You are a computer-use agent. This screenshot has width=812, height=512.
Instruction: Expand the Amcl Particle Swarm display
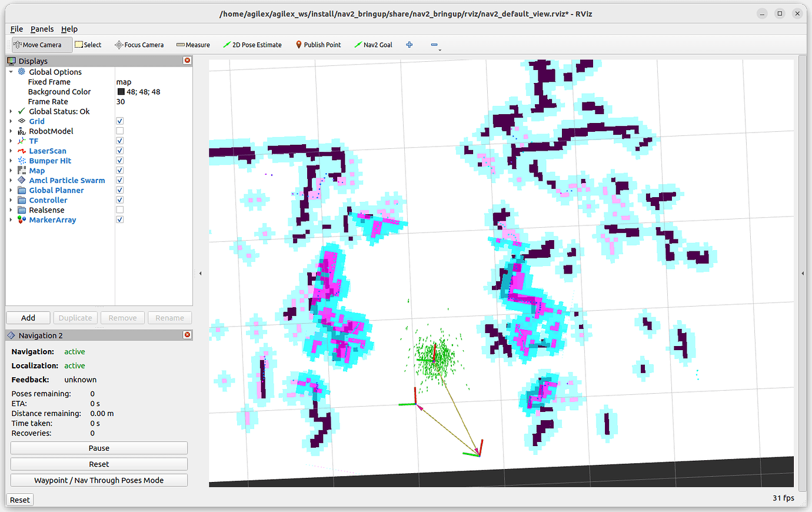[x=11, y=180]
